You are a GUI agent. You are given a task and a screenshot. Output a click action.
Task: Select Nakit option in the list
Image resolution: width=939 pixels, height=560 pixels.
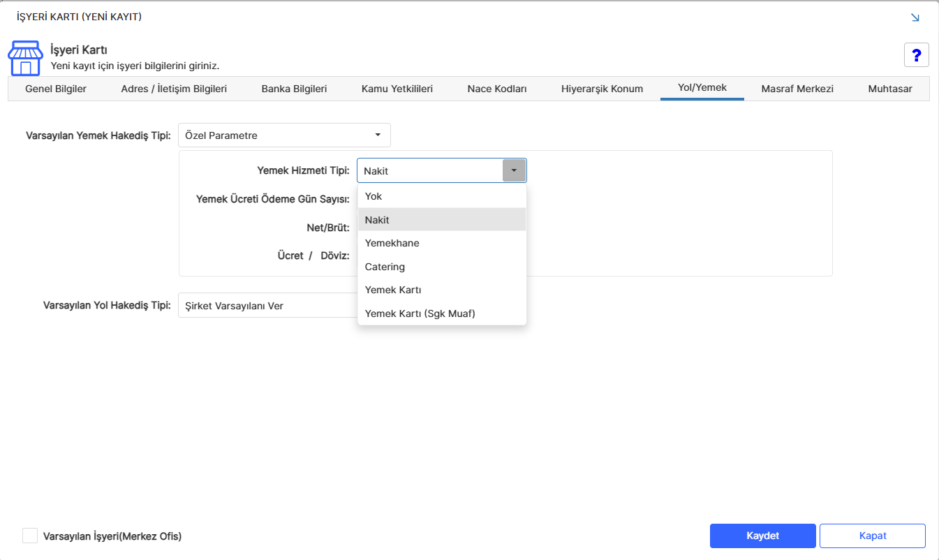pos(442,220)
